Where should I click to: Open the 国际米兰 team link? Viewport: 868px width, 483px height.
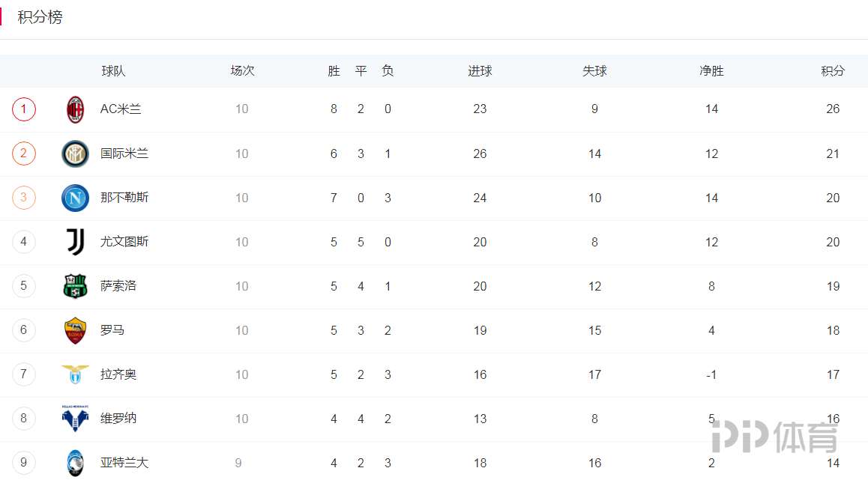point(124,154)
